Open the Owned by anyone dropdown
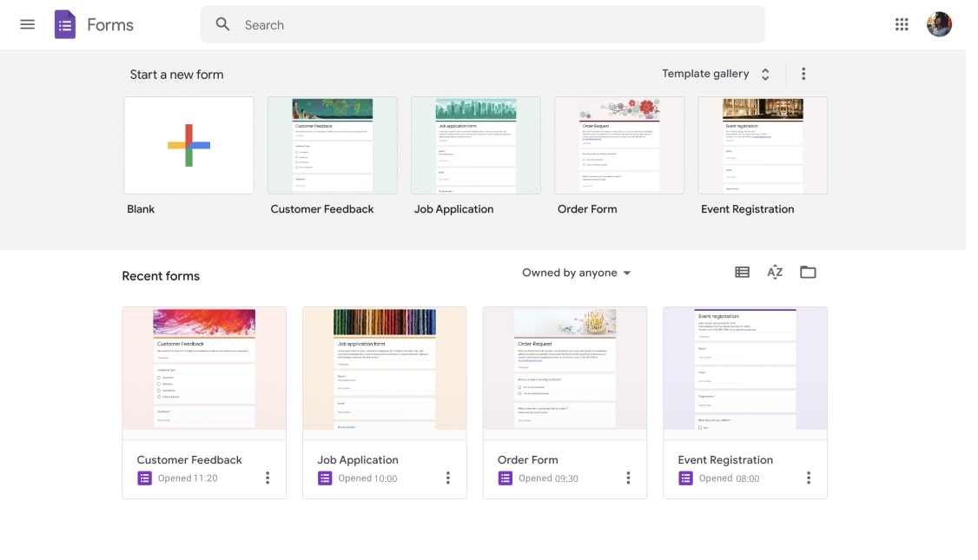The image size is (978, 560). pos(576,273)
